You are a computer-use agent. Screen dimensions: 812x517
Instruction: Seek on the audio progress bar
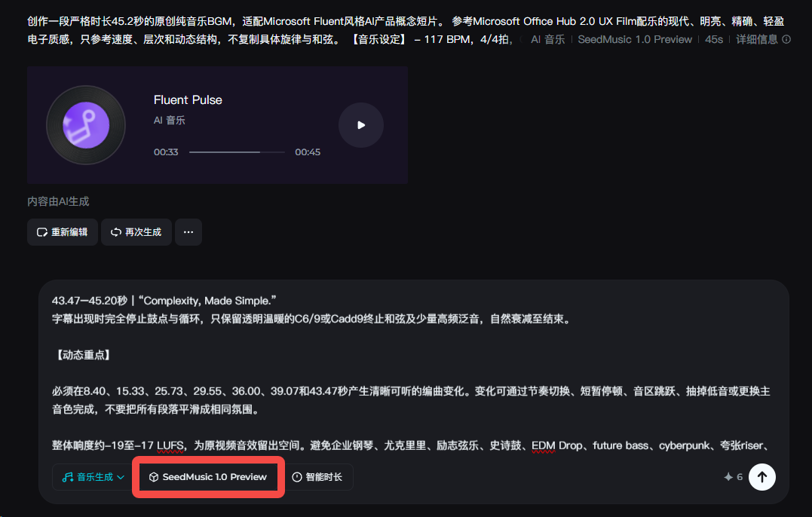(x=237, y=152)
